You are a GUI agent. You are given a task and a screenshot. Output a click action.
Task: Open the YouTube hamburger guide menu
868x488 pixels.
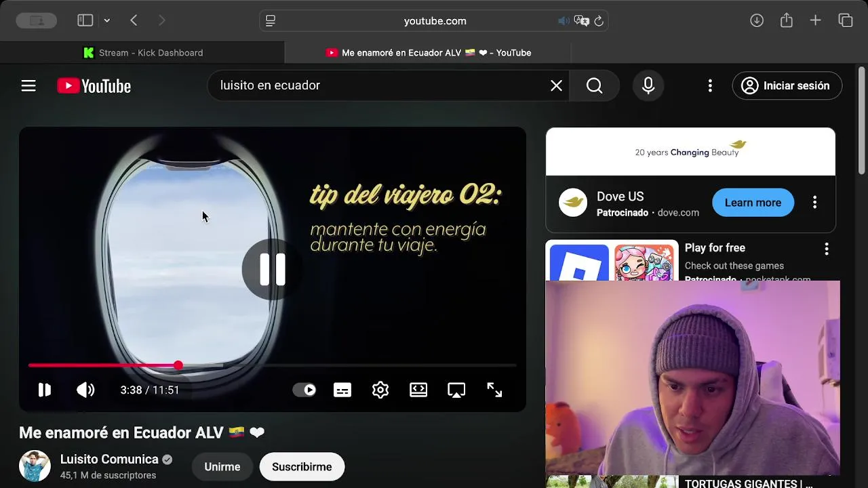(x=28, y=85)
